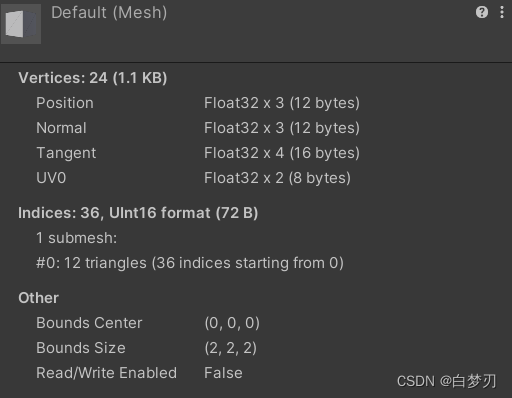Select the Normal attribute label
Screen dimensions: 512x398
[x=61, y=128]
